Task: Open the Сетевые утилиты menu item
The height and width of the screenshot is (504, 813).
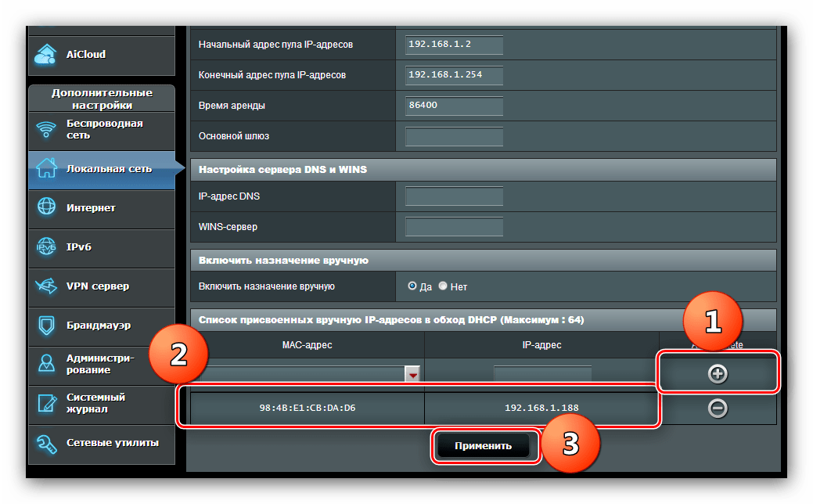Action: click(102, 445)
